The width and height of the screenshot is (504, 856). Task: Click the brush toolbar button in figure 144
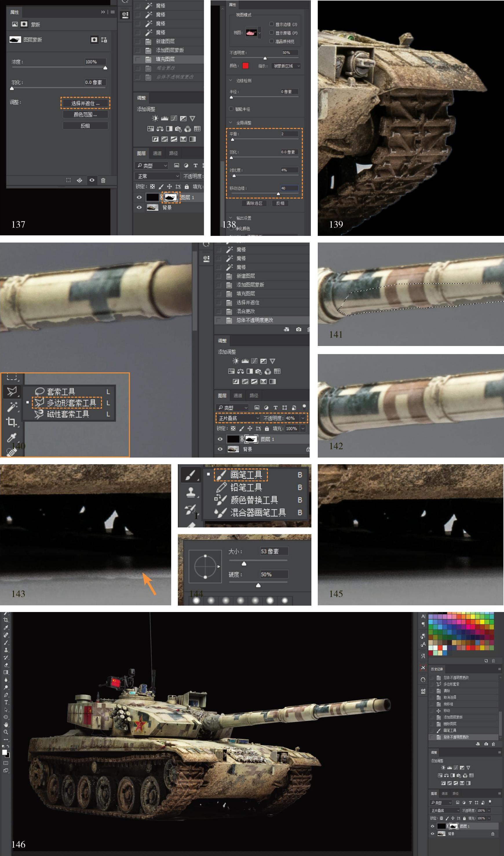point(191,475)
